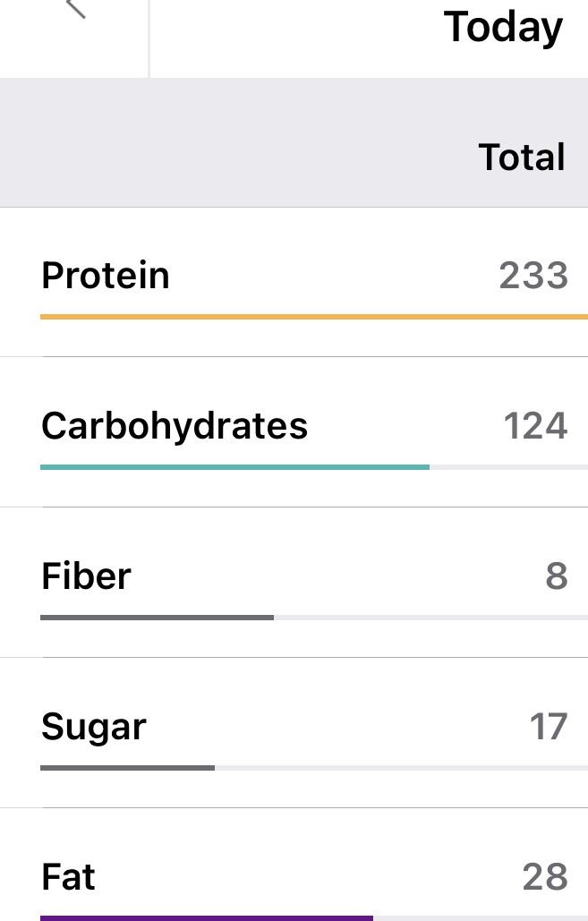Screen dimensions: 588x921
Task: Open the Fat nutrient row label
Action: coord(69,876)
